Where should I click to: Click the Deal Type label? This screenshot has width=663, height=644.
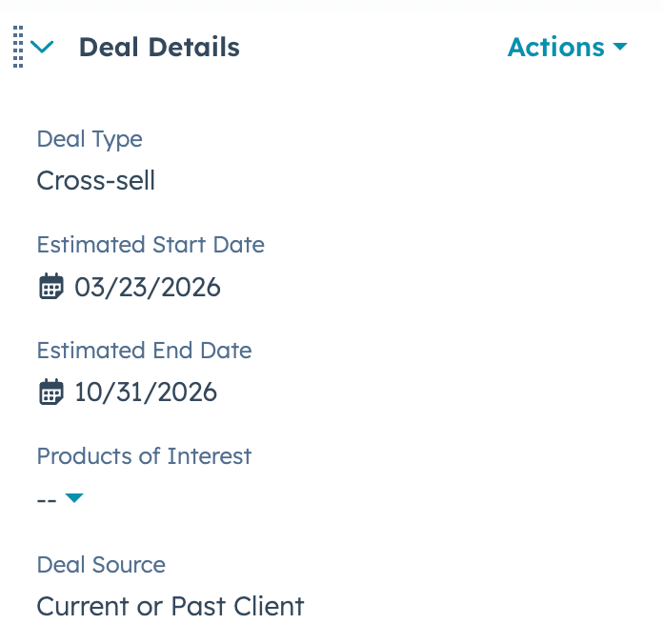pyautogui.click(x=90, y=139)
